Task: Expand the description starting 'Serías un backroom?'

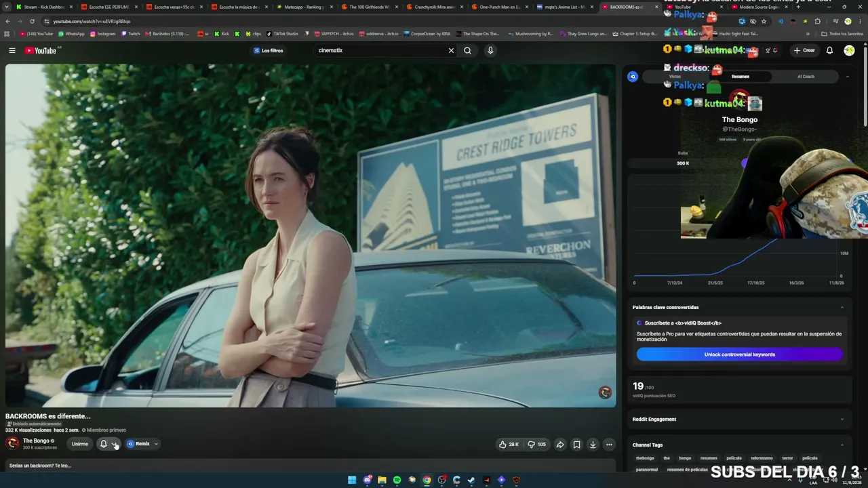Action: [311, 466]
